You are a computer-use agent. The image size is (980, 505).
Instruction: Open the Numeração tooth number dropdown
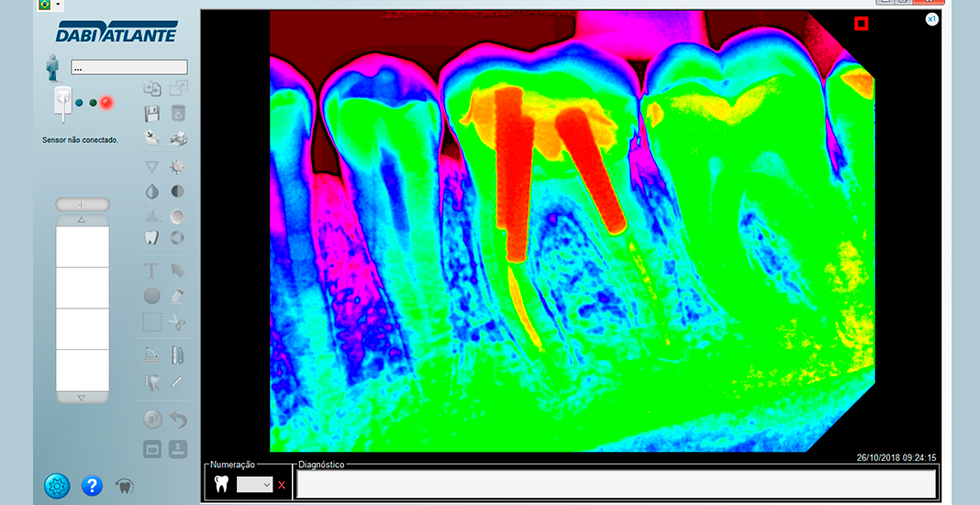(254, 485)
